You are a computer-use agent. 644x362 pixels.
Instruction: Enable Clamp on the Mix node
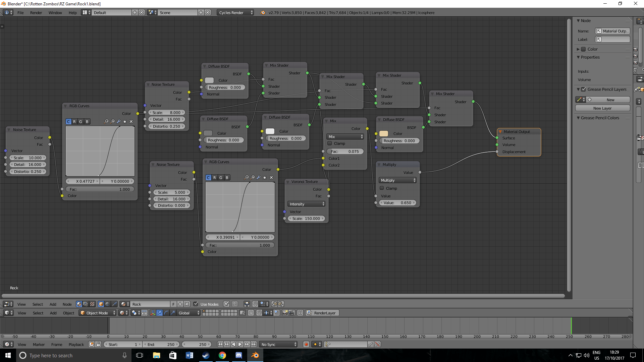pyautogui.click(x=329, y=143)
